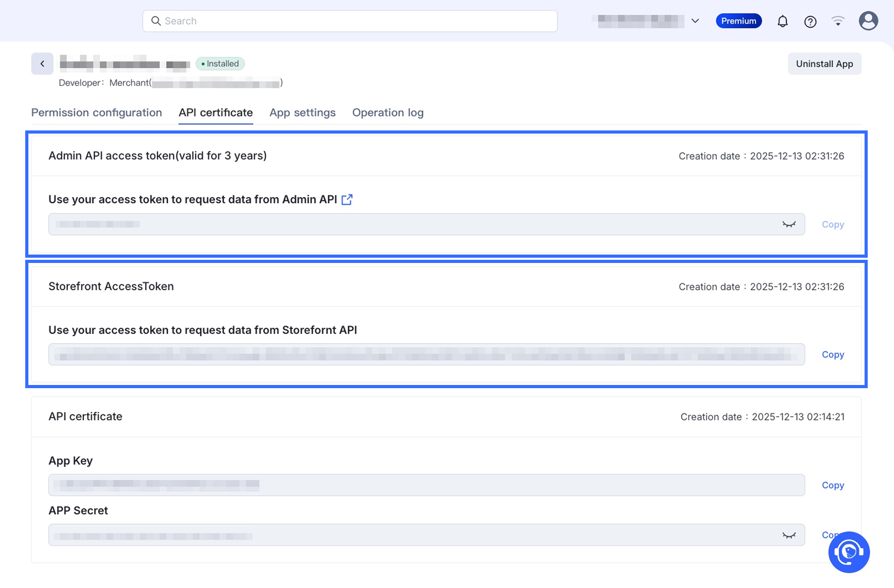The image size is (894, 588).
Task: Open the user profile avatar
Action: (x=868, y=21)
